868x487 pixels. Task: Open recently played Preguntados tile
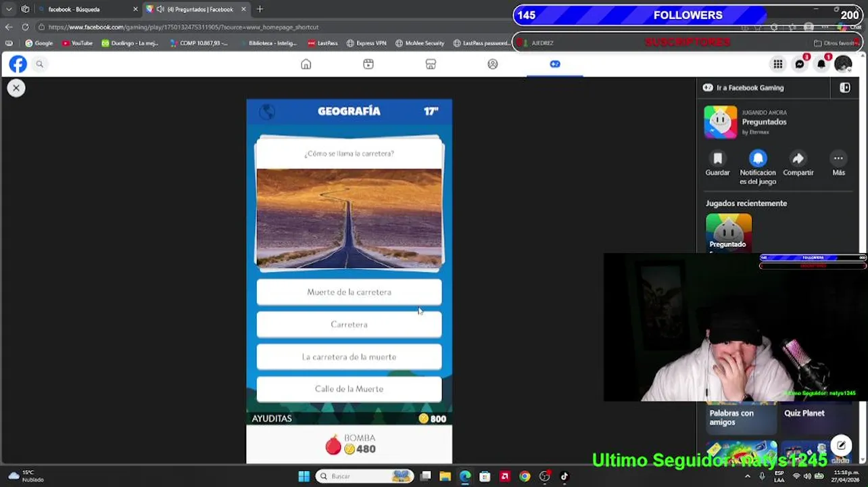(728, 233)
